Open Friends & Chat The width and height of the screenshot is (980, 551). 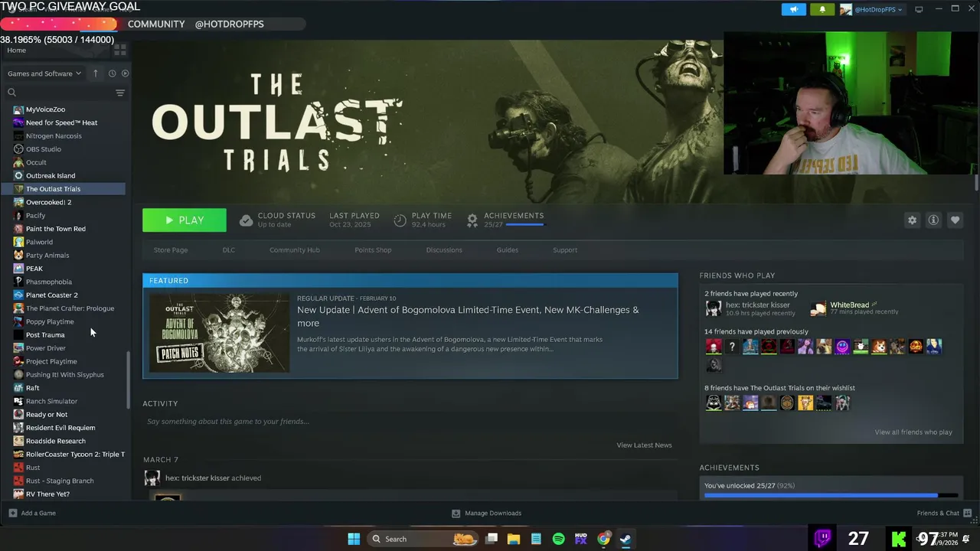[944, 514]
